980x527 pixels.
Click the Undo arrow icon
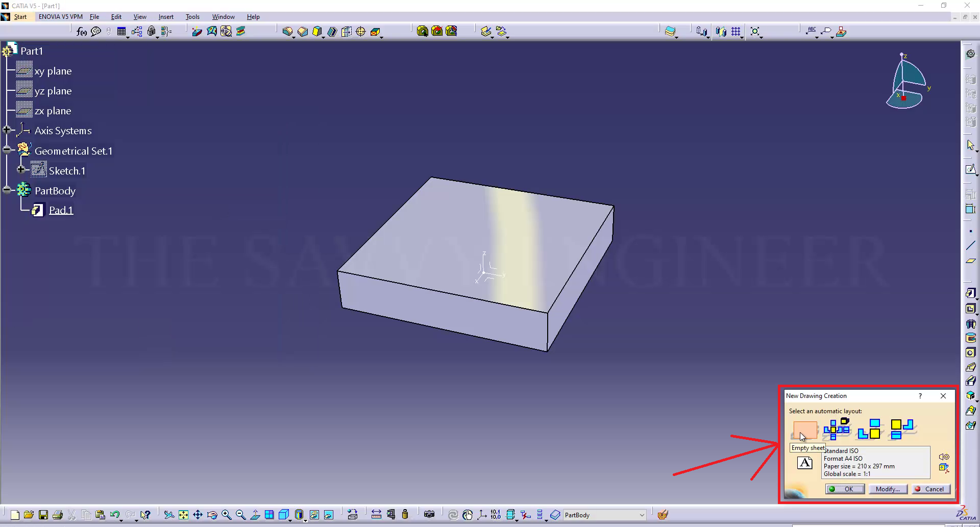[x=114, y=515]
